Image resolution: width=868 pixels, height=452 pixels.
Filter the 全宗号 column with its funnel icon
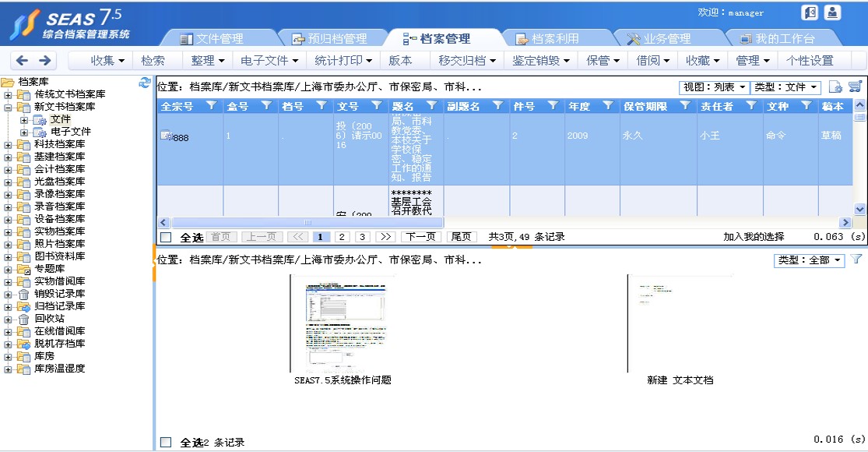click(x=211, y=105)
